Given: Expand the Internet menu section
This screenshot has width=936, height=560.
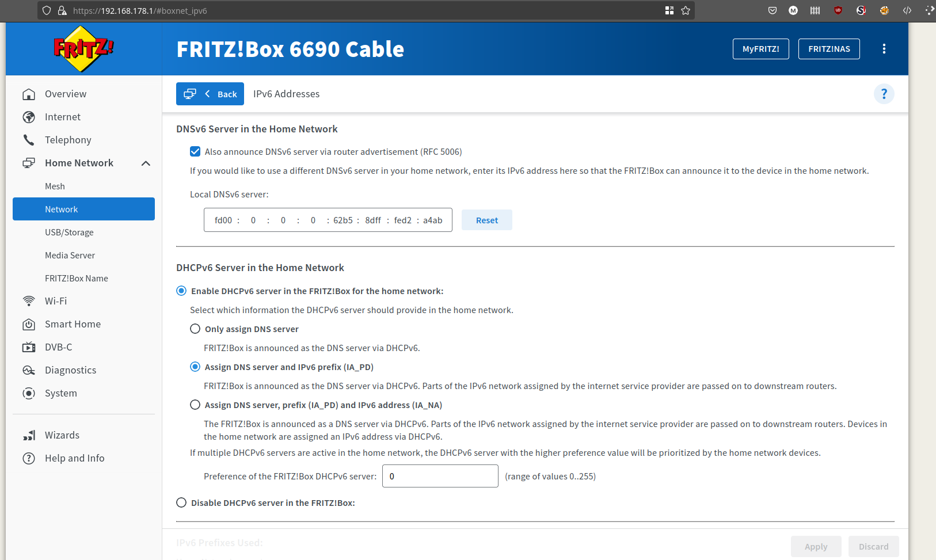Looking at the screenshot, I should [63, 117].
